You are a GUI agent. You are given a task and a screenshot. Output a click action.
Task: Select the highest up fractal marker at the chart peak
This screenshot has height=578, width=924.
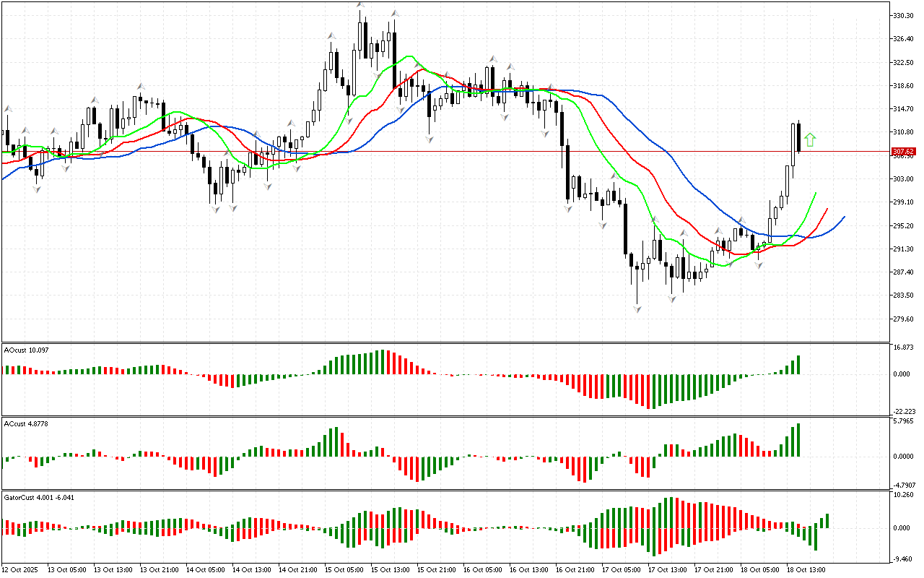click(359, 6)
